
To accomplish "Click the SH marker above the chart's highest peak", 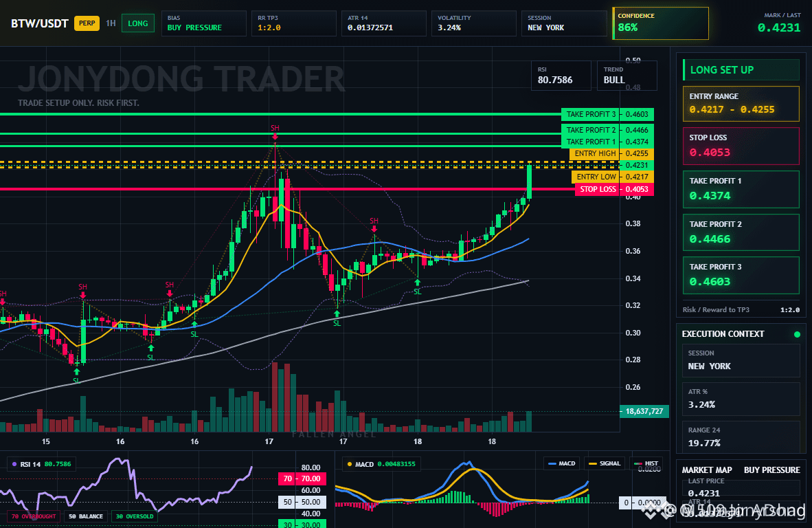I will [x=275, y=128].
